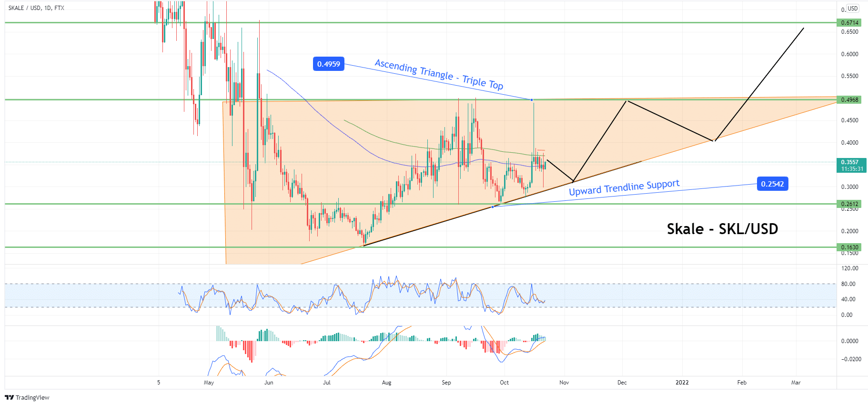
Task: Click the Aug label on time axis
Action: coord(386,383)
